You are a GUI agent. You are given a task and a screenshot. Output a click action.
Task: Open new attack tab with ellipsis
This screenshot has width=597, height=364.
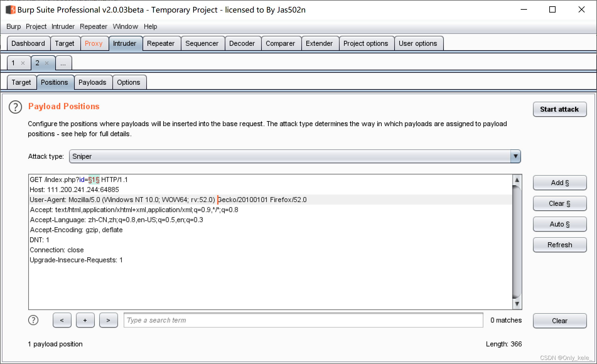tap(63, 63)
